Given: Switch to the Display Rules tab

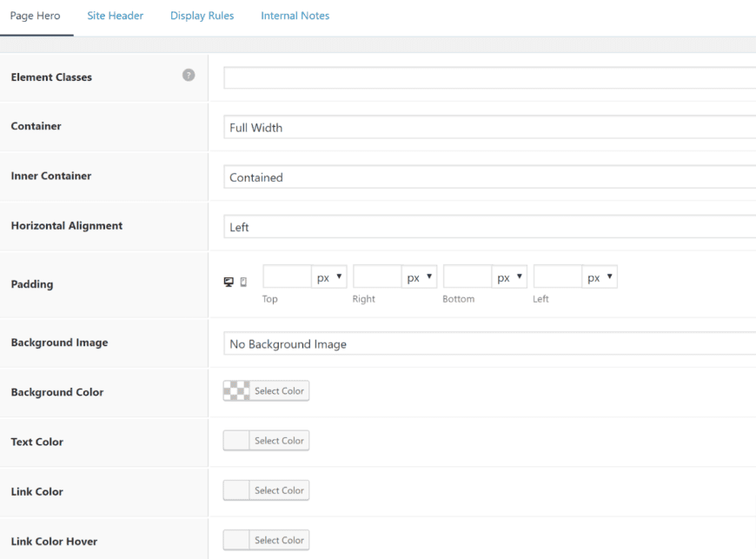Looking at the screenshot, I should tap(202, 16).
